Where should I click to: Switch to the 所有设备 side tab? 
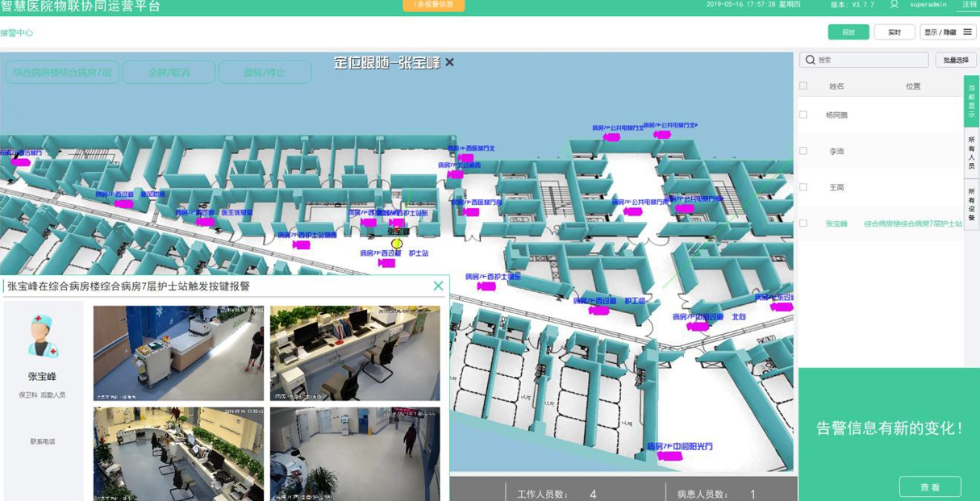point(971,204)
